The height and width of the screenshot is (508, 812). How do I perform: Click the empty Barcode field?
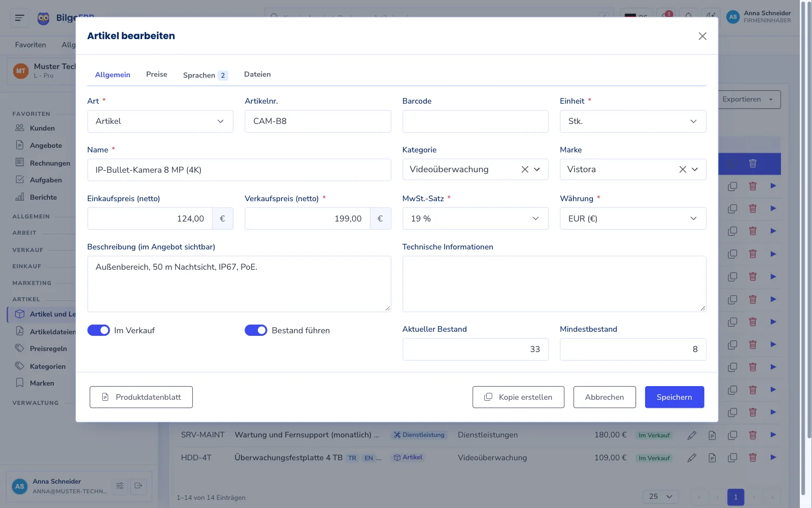[475, 121]
